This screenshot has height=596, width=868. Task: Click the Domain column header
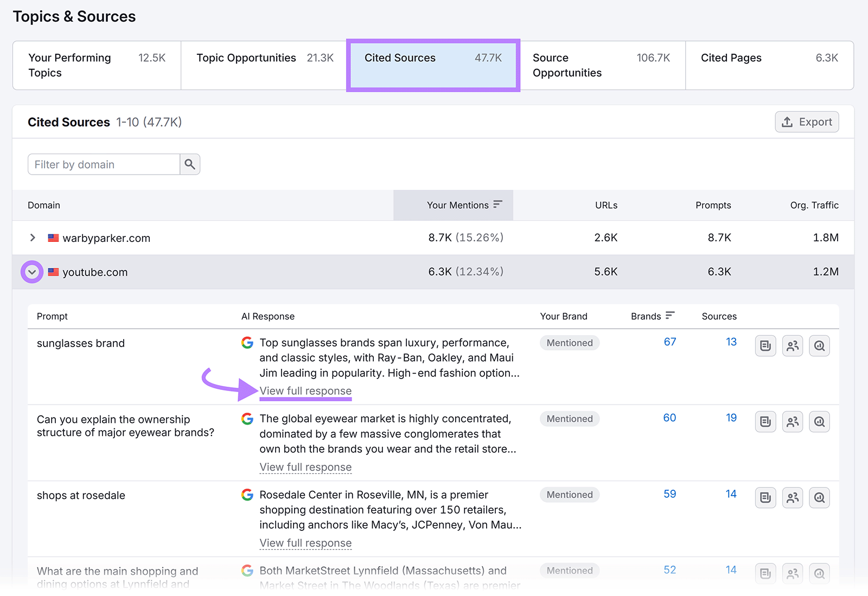[44, 205]
